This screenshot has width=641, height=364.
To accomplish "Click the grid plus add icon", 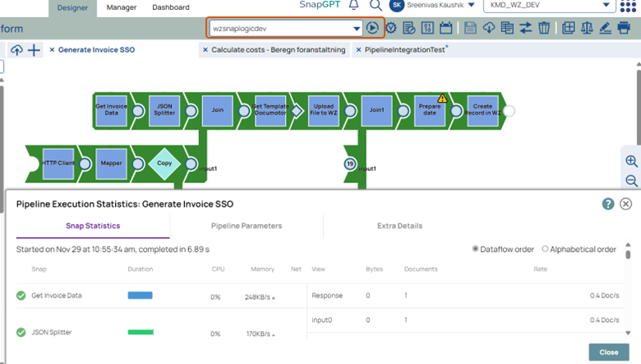I will 568,28.
